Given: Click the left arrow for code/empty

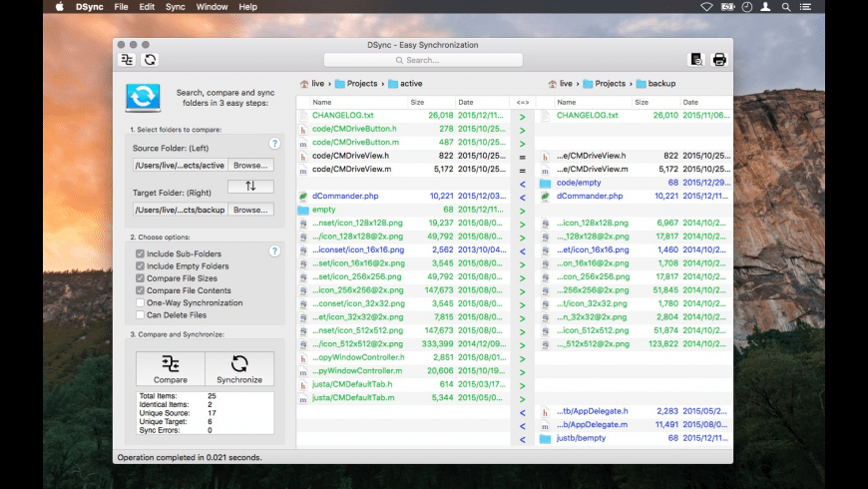Looking at the screenshot, I should click(x=522, y=184).
